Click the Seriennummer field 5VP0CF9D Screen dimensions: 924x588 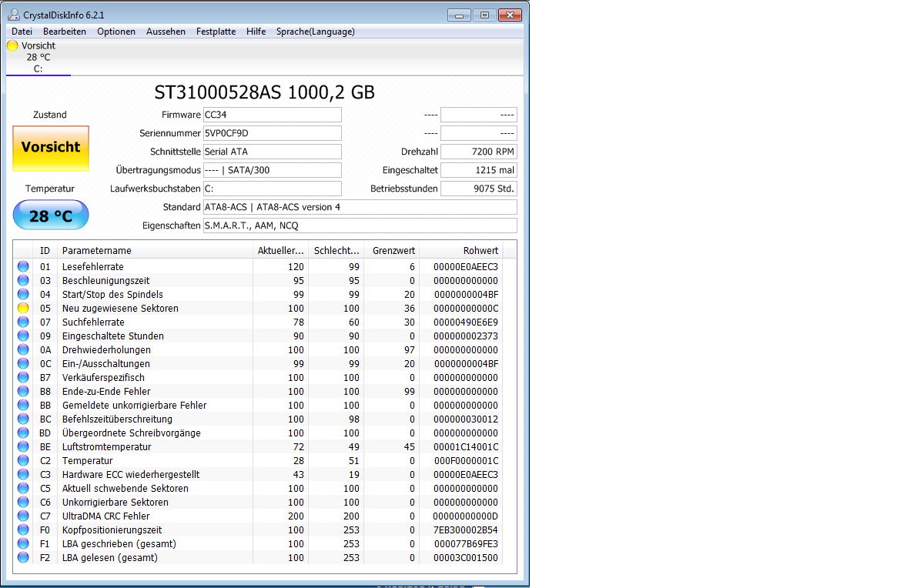[272, 133]
